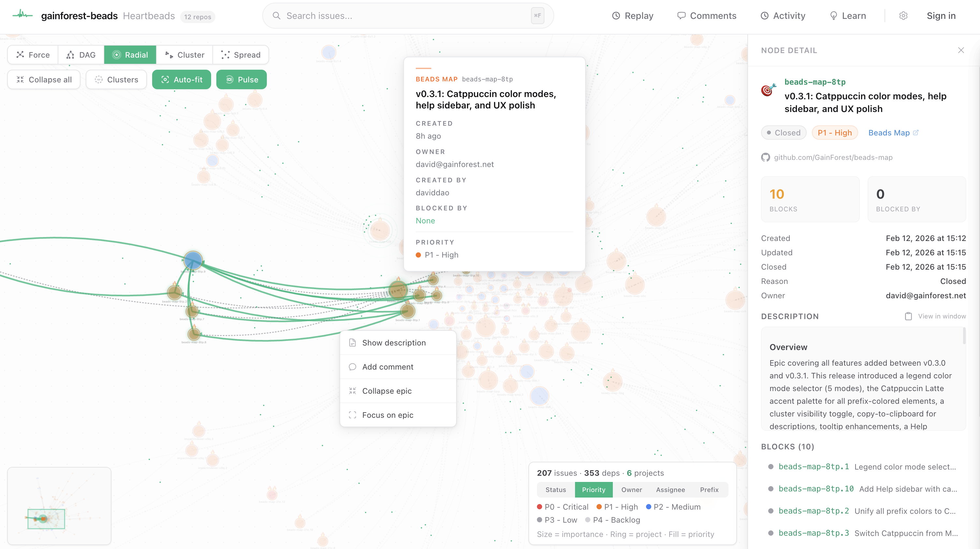Viewport: 980px width, 549px height.
Task: Click the P2 - Medium blue legend dot
Action: (x=649, y=507)
